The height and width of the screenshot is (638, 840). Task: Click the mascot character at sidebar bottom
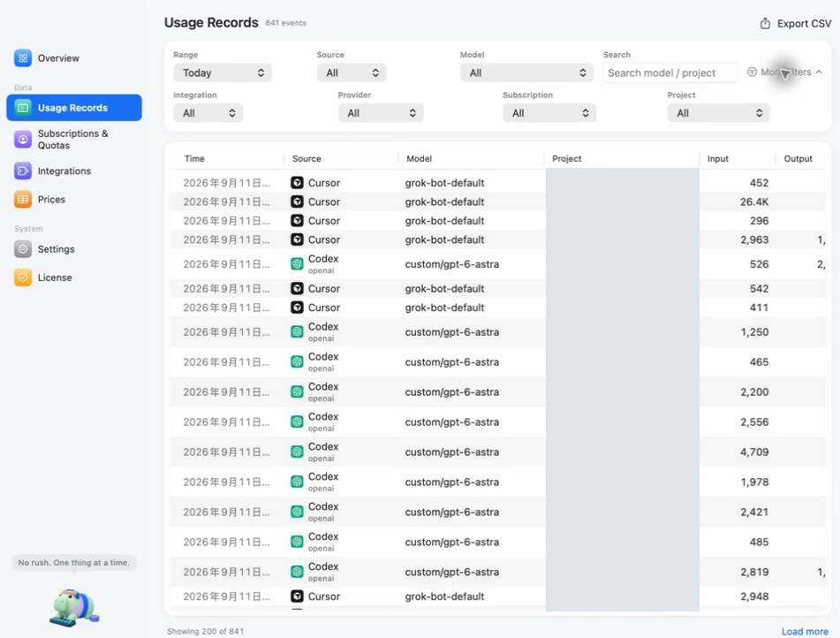point(74,607)
